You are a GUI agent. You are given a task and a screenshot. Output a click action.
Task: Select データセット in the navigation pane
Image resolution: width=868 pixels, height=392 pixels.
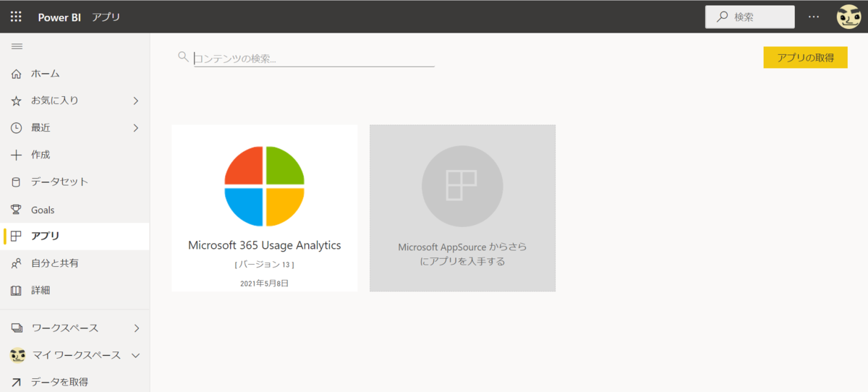tap(75, 182)
